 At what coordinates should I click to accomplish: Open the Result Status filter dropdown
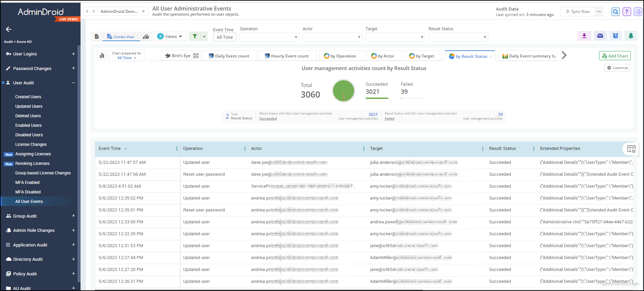pos(458,37)
